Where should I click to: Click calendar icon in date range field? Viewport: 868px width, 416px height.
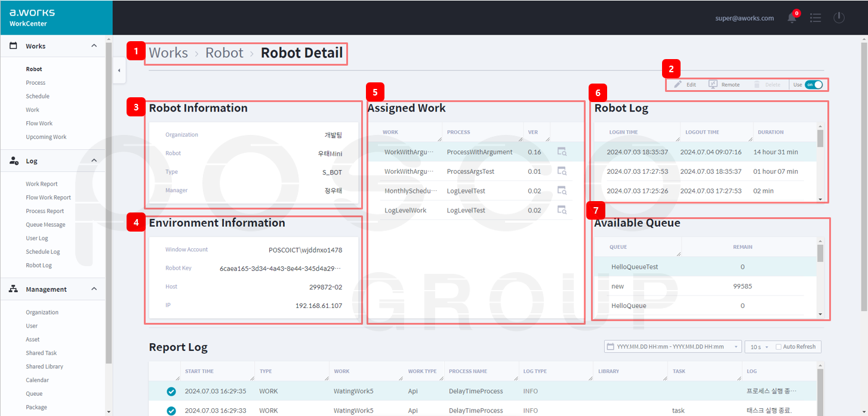tap(610, 347)
